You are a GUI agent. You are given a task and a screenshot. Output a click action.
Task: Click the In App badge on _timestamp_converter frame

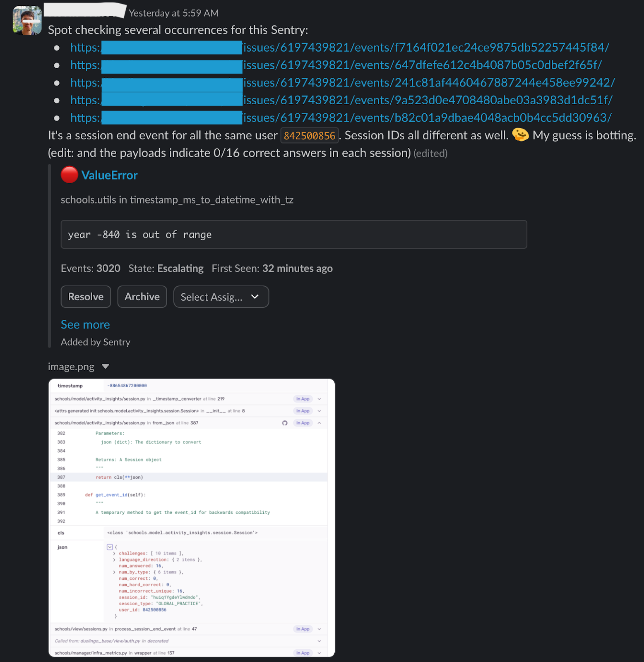[x=303, y=399]
